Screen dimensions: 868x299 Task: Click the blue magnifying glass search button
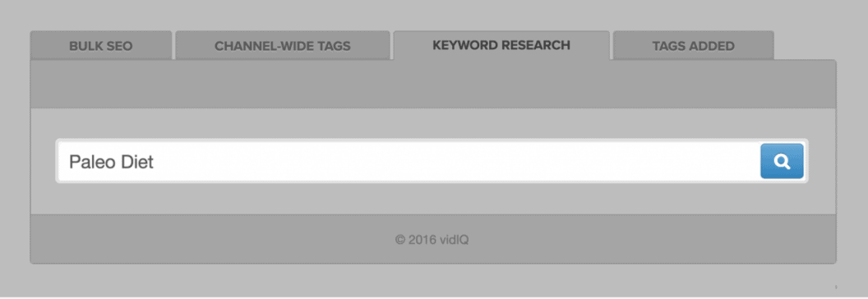[x=782, y=160]
